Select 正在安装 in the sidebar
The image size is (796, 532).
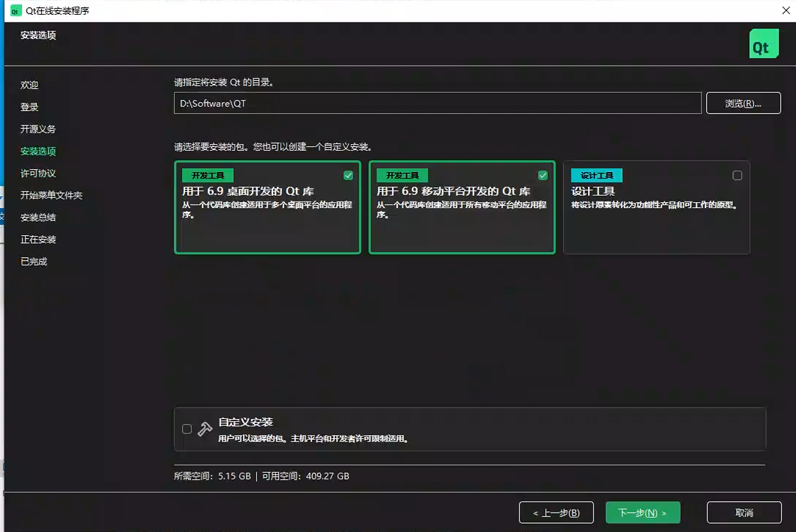(x=38, y=239)
